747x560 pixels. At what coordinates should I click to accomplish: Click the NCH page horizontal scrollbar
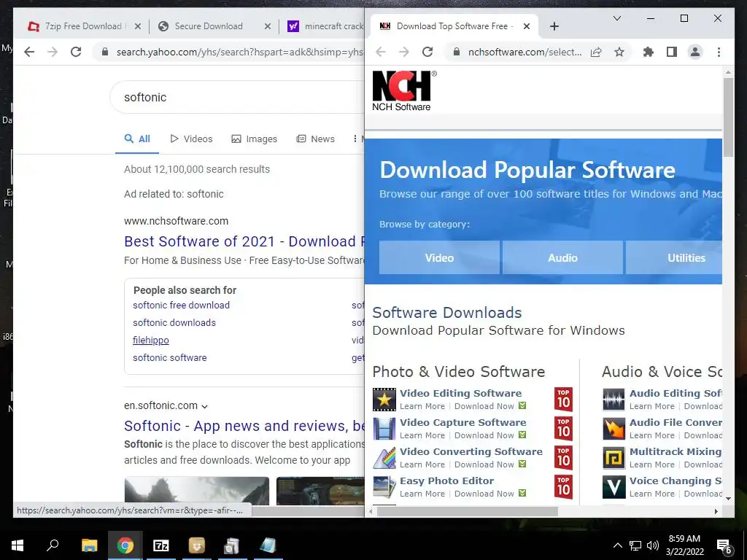pos(468,511)
